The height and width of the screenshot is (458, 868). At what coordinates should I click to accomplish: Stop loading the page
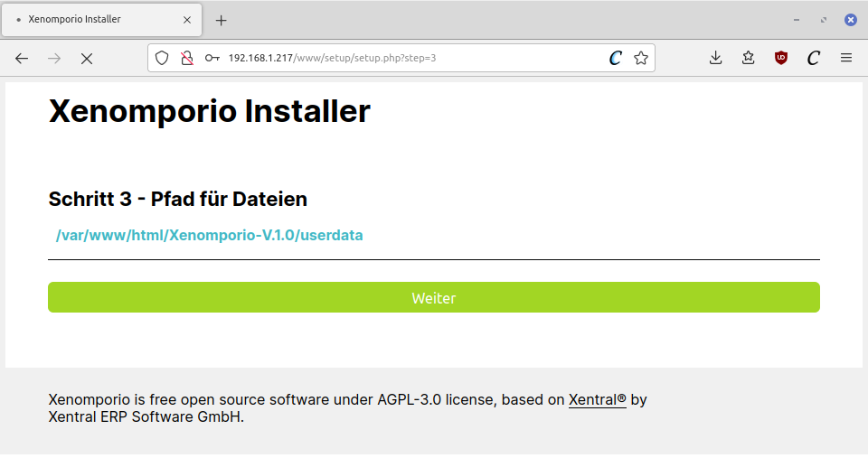[x=87, y=58]
